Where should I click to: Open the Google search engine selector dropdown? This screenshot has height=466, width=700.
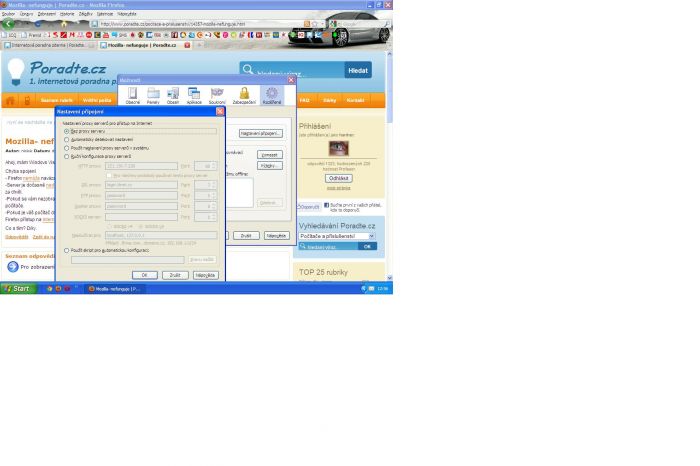(333, 24)
